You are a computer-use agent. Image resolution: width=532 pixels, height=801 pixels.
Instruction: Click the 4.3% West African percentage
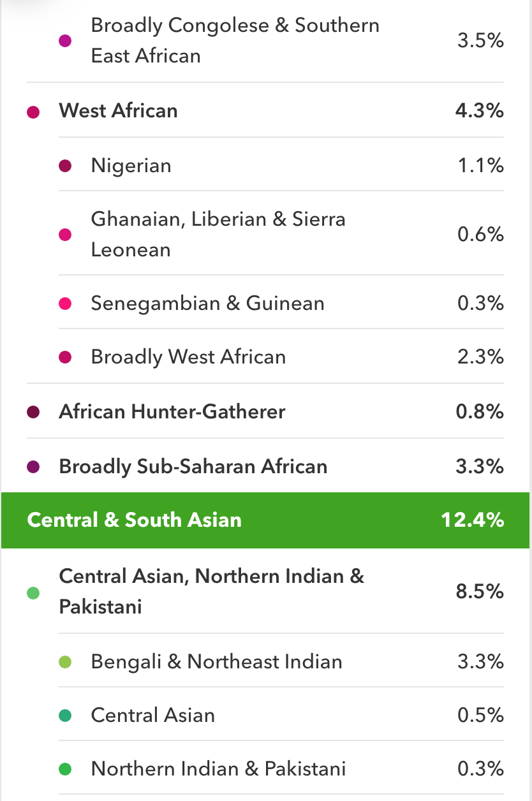(480, 110)
